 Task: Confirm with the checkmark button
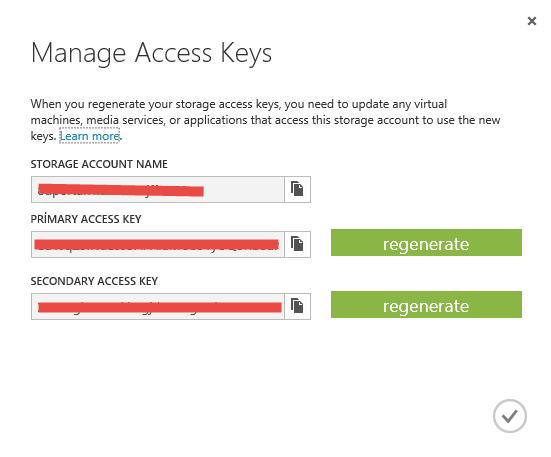pos(510,416)
